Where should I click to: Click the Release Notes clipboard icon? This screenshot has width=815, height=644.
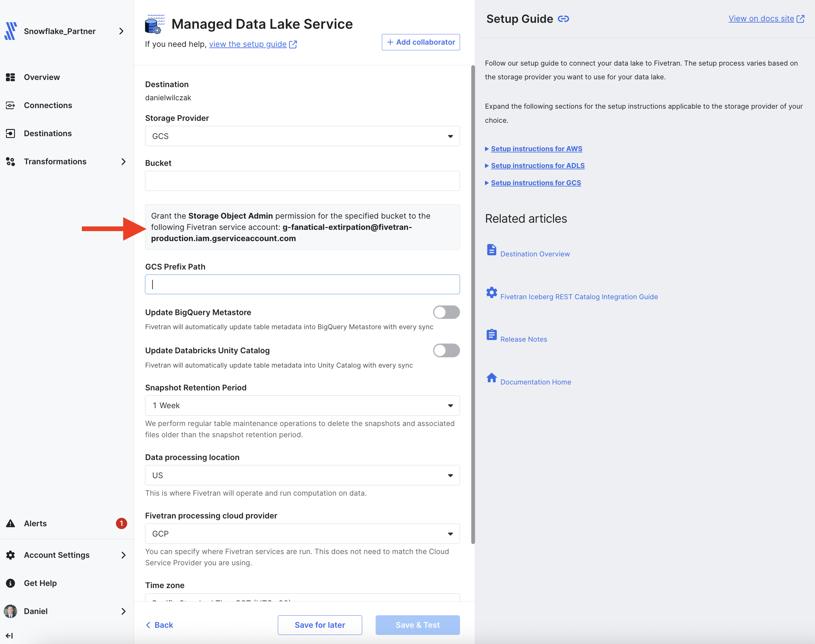[x=491, y=335]
